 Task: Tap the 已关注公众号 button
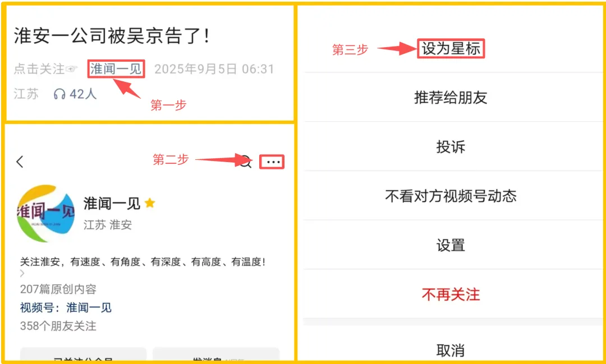83,354
